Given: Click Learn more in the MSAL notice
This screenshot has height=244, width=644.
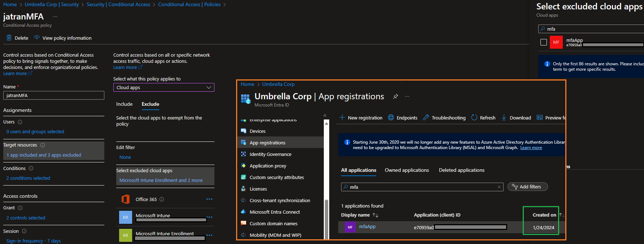Looking at the screenshot, I should tap(531, 148).
